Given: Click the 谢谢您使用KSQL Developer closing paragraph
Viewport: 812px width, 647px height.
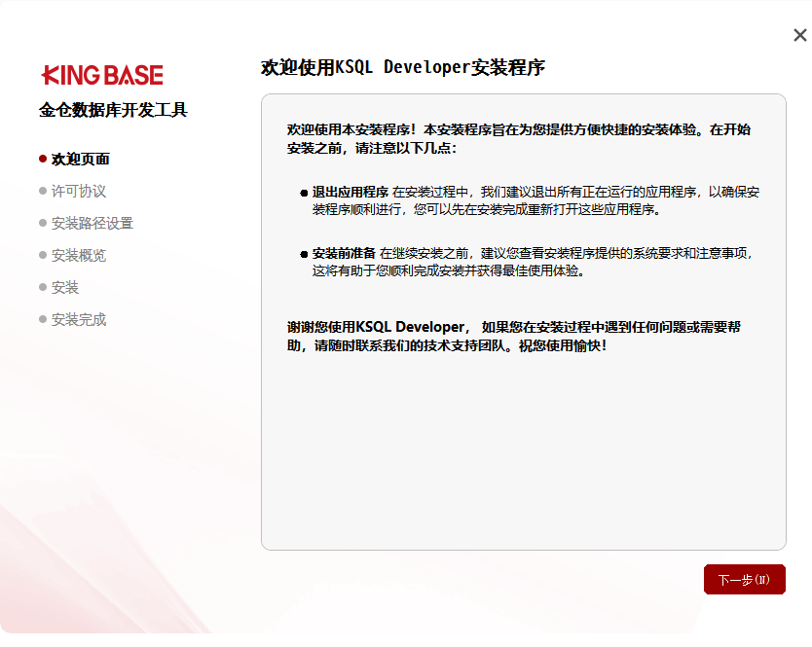Looking at the screenshot, I should point(520,336).
